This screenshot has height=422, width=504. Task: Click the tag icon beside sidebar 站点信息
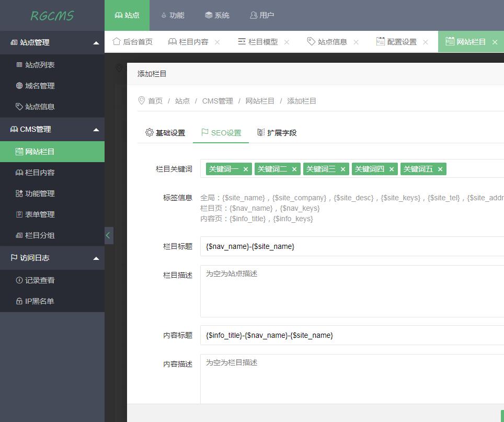19,106
